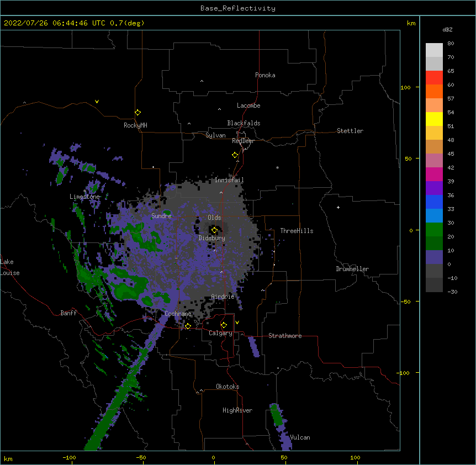476x465 pixels.
Task: Click the Olds city label
Action: point(214,218)
